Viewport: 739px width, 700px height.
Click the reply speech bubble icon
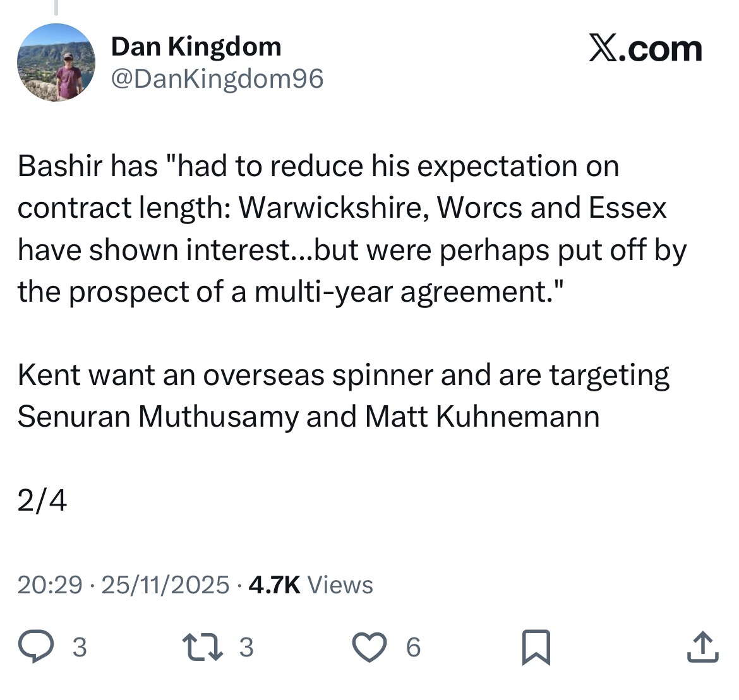35,647
